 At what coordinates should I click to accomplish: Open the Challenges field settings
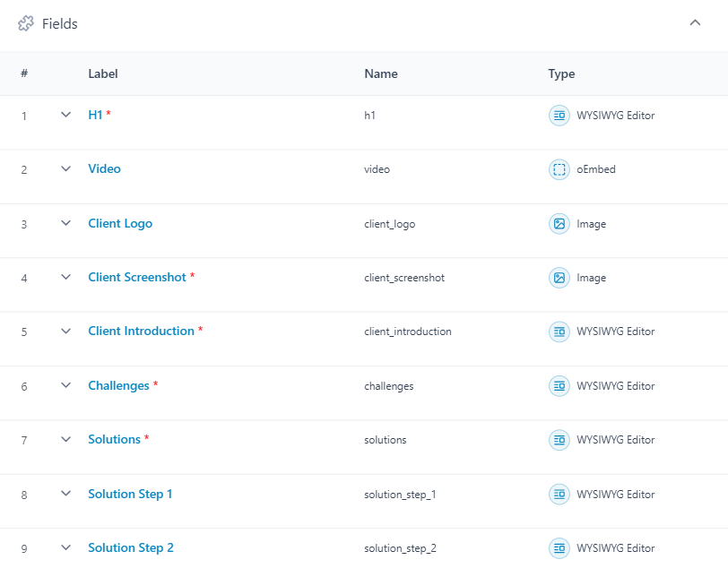tap(117, 386)
